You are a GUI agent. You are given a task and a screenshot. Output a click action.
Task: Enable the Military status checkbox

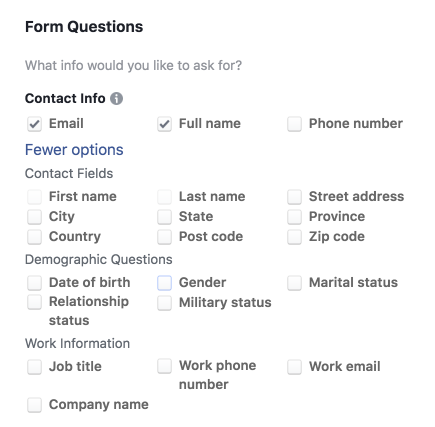pyautogui.click(x=164, y=303)
